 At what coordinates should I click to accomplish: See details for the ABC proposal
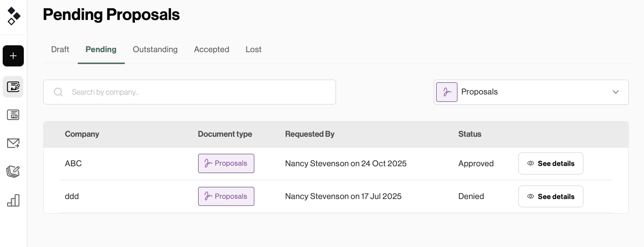551,164
